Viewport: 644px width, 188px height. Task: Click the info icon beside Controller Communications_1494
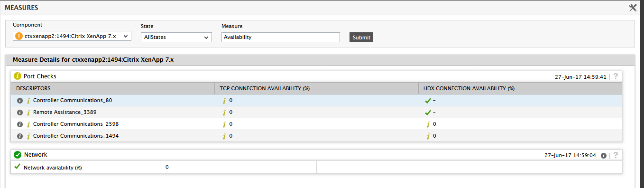[x=20, y=136]
